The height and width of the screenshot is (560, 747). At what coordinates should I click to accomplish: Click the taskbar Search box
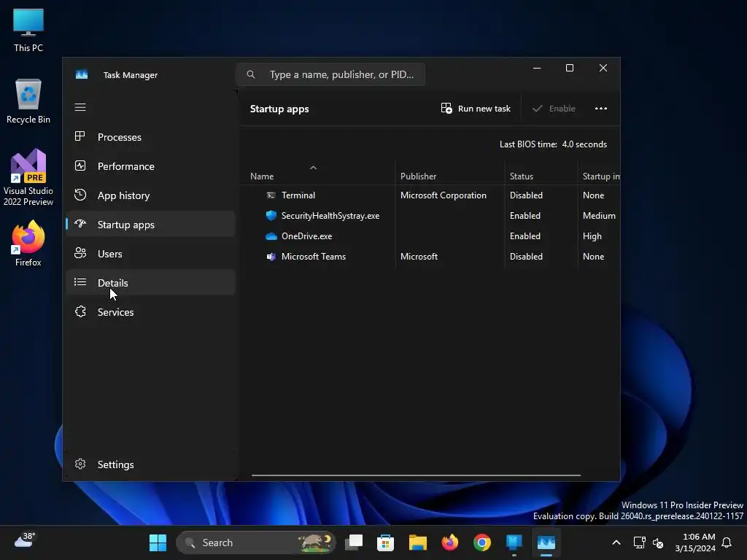[x=256, y=542]
